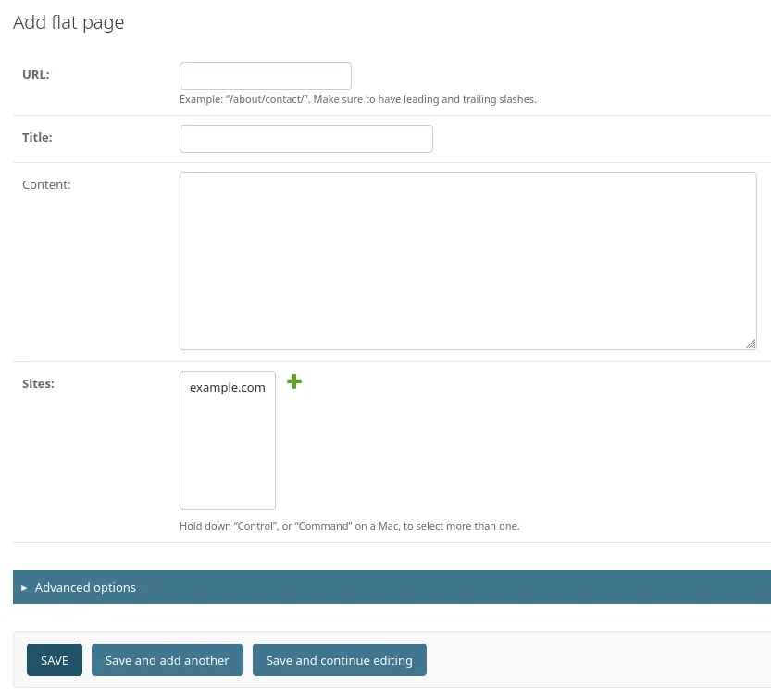The image size is (771, 700).
Task: Click Save and add another
Action: click(167, 660)
